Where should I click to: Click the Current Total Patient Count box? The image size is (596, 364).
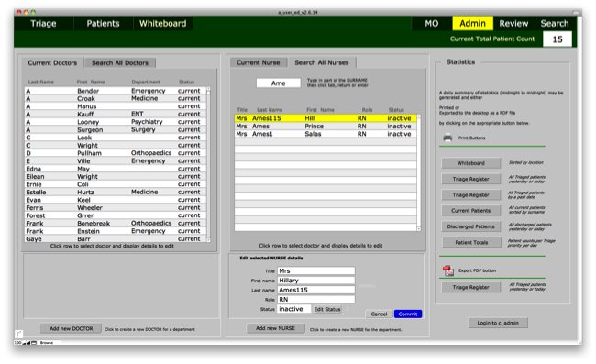tap(557, 39)
